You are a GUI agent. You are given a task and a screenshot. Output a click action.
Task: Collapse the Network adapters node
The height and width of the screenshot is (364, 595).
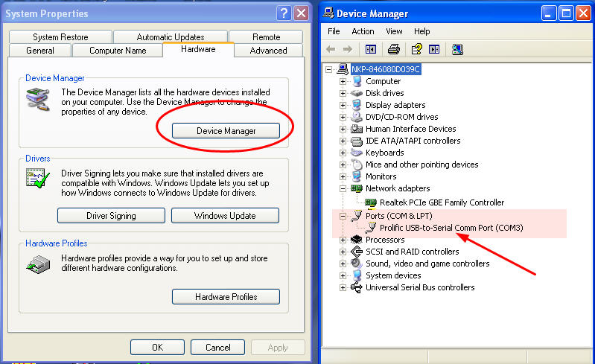[x=343, y=188]
